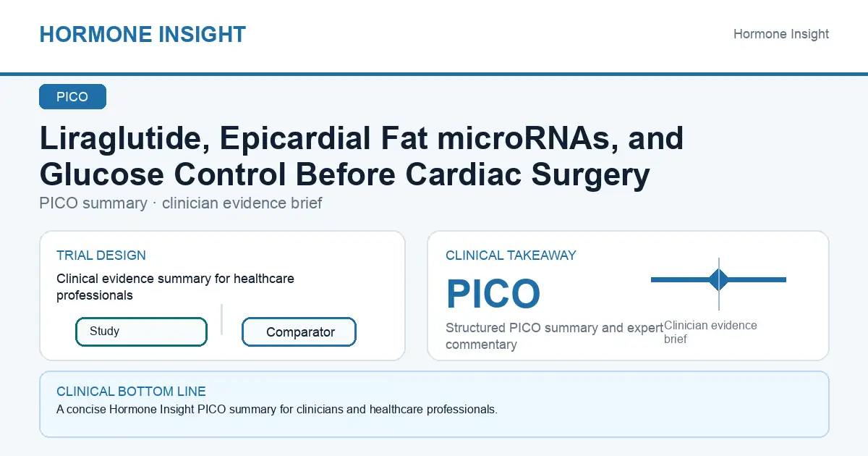Image resolution: width=868 pixels, height=456 pixels.
Task: Select the PICO category badge
Action: pos(72,97)
